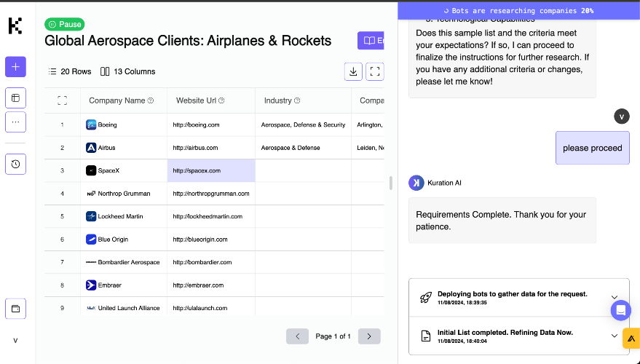The image size is (640, 364).
Task: Click the purple plus button in sidebar
Action: click(15, 66)
